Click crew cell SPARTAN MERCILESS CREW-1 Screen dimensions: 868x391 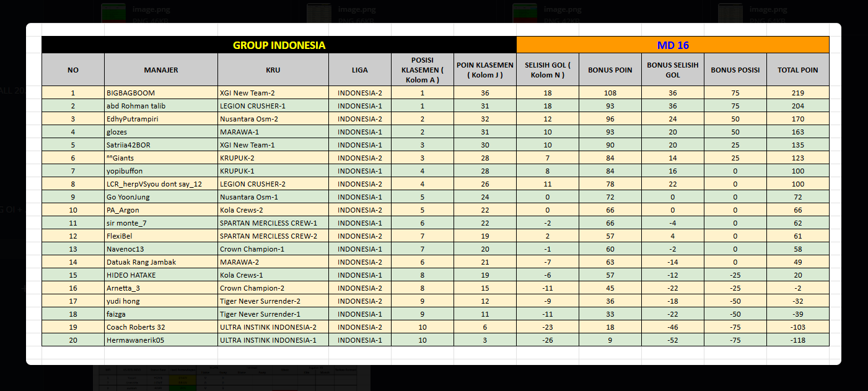(x=273, y=223)
